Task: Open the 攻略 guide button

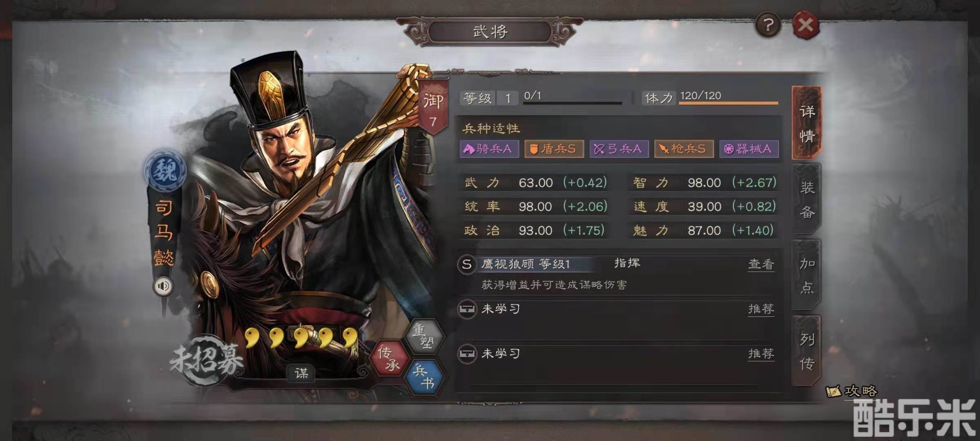Action: pos(852,391)
